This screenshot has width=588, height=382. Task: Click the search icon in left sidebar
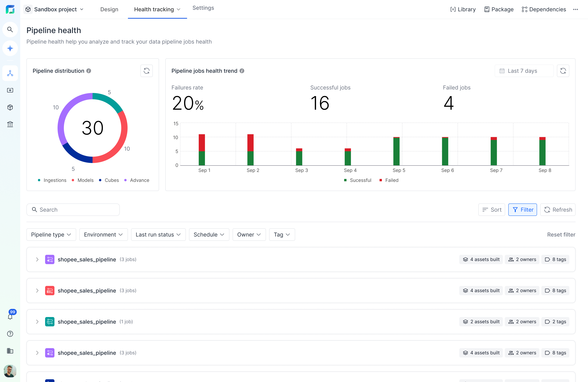(x=10, y=30)
